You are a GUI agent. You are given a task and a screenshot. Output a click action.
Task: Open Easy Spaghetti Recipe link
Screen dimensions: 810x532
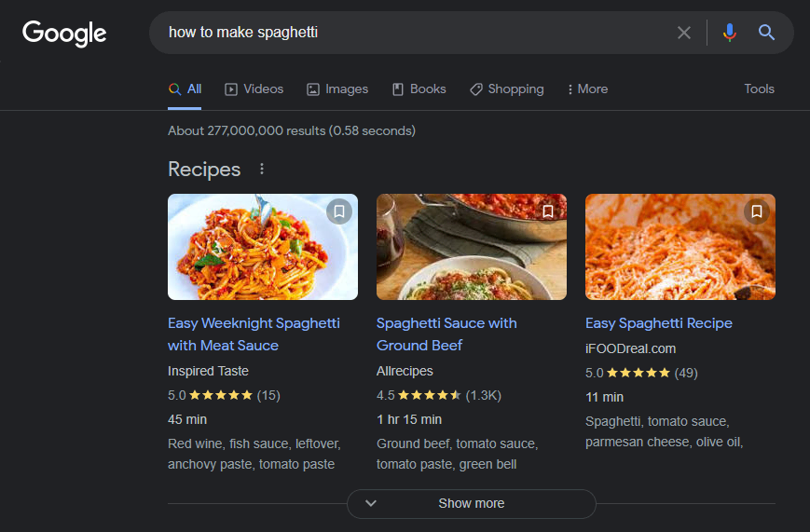[x=659, y=323]
